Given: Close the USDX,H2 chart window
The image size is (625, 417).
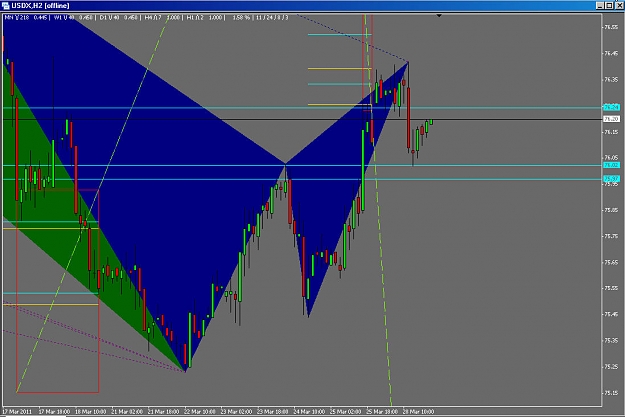Looking at the screenshot, I should tap(618, 6).
